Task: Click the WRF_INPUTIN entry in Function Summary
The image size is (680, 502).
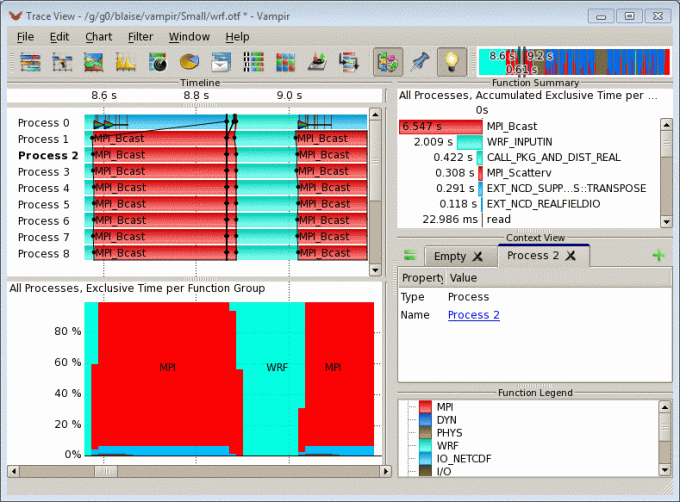Action: click(520, 142)
